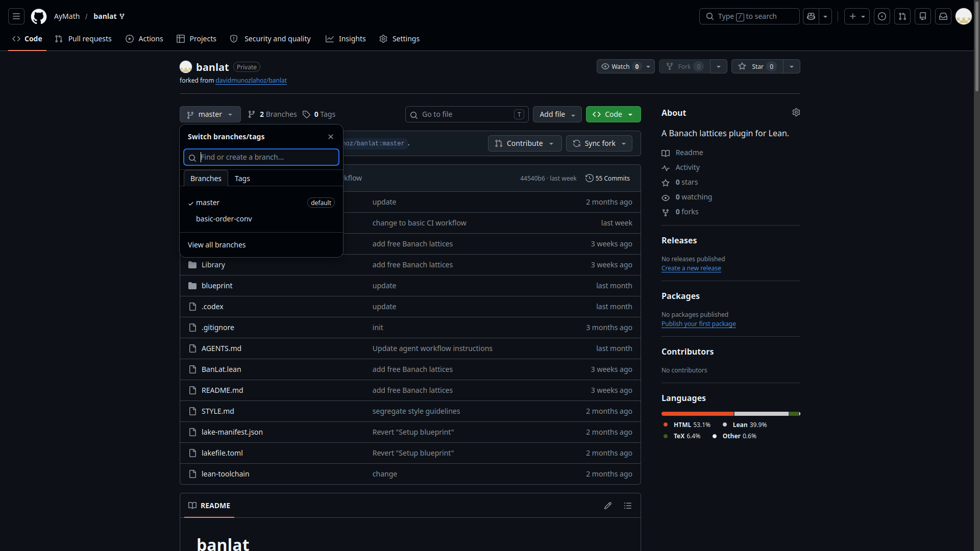Edit the README with the pencil icon
This screenshot has height=551, width=980.
[x=608, y=506]
